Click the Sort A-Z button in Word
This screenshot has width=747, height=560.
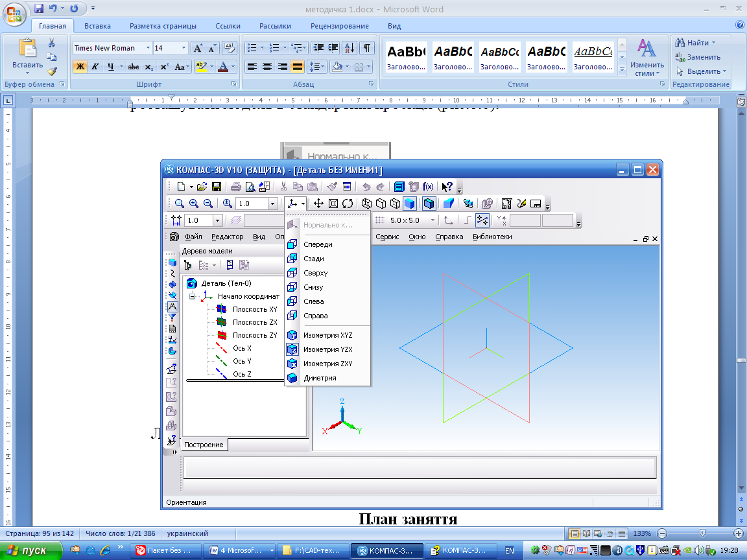(x=350, y=47)
